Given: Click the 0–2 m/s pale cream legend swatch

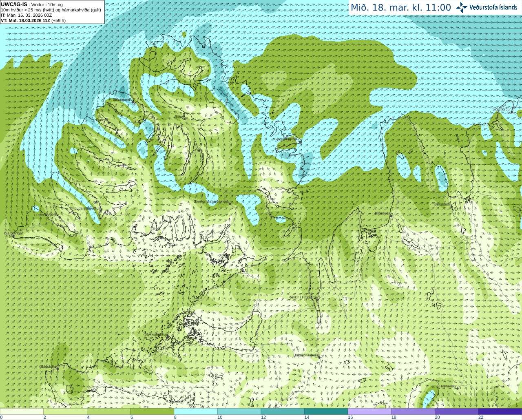Looking at the screenshot, I should click(x=22, y=411).
